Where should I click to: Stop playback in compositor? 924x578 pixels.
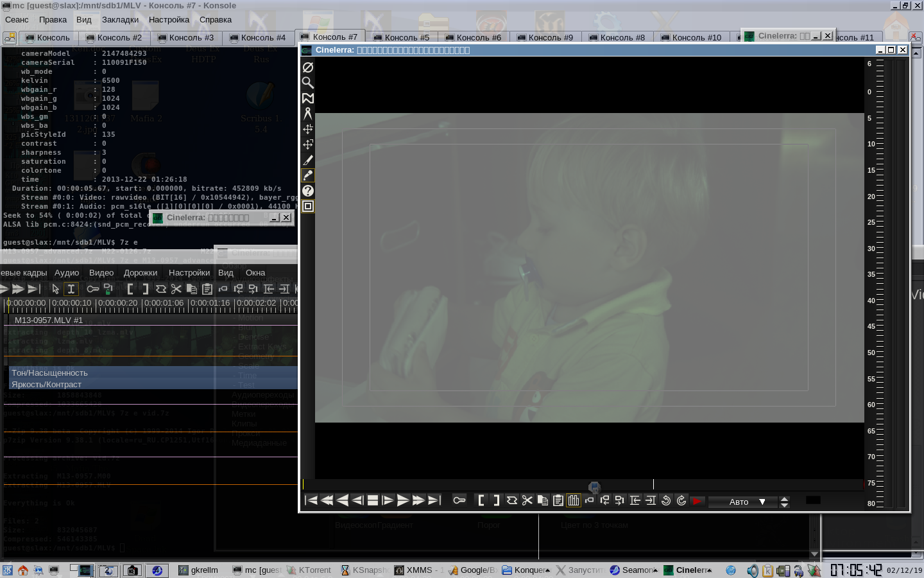[x=373, y=500]
